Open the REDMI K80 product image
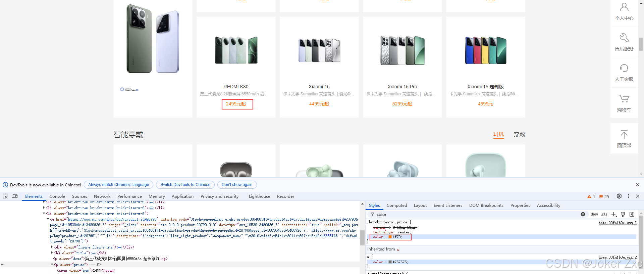Viewport: 644px width, 274px height. click(x=236, y=50)
